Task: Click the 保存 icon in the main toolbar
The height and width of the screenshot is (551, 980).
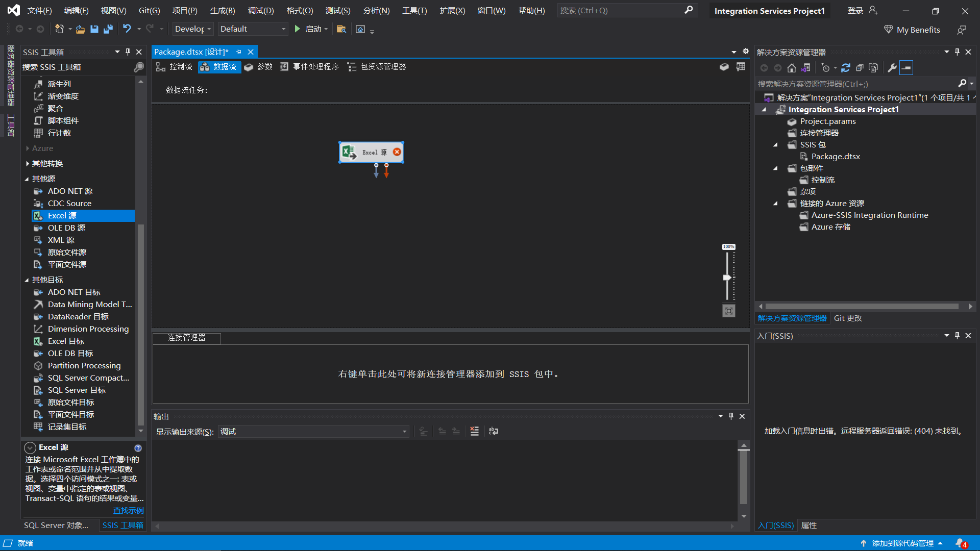Action: coord(94,29)
